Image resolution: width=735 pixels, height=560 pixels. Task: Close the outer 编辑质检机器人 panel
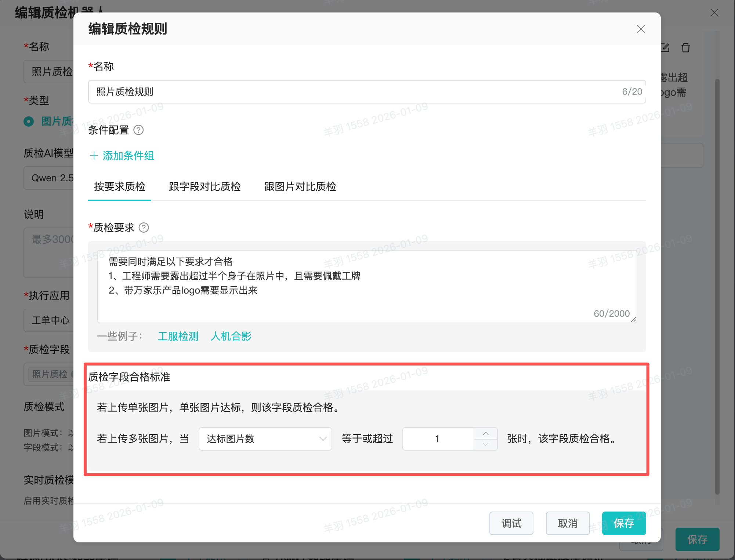tap(714, 13)
